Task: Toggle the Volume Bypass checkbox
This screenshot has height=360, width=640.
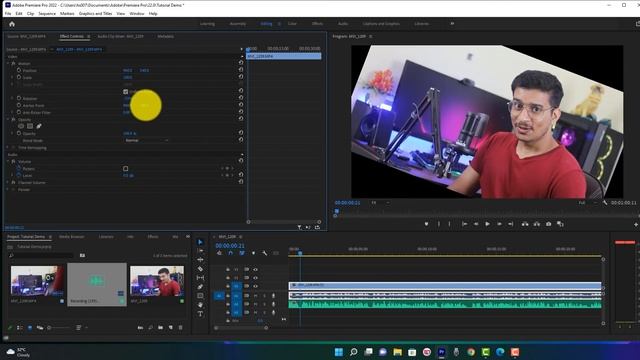Action: (126, 169)
